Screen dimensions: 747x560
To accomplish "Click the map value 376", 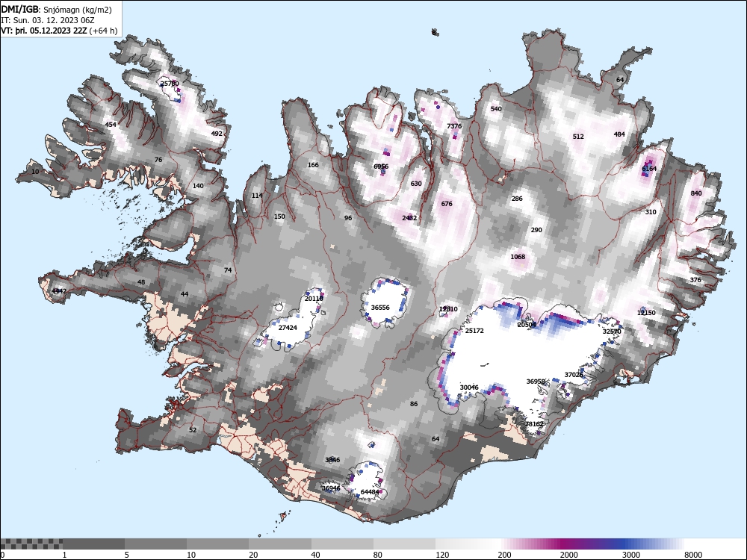I will [695, 280].
